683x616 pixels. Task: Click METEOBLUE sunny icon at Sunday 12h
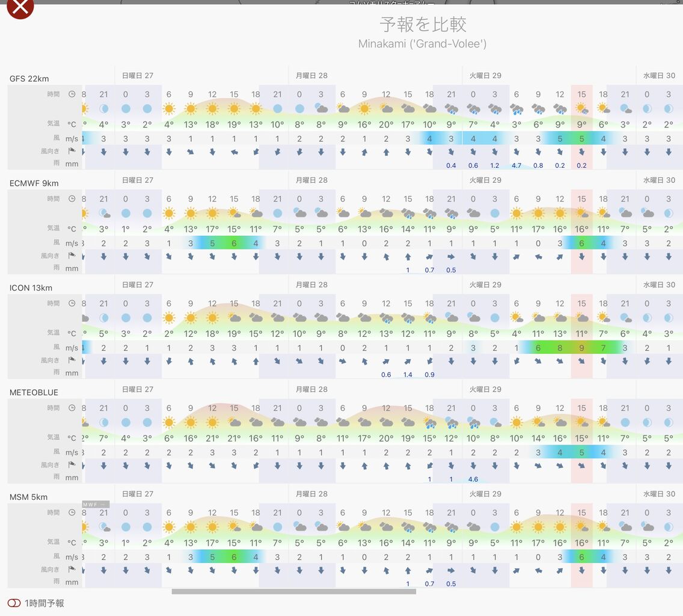(x=212, y=422)
